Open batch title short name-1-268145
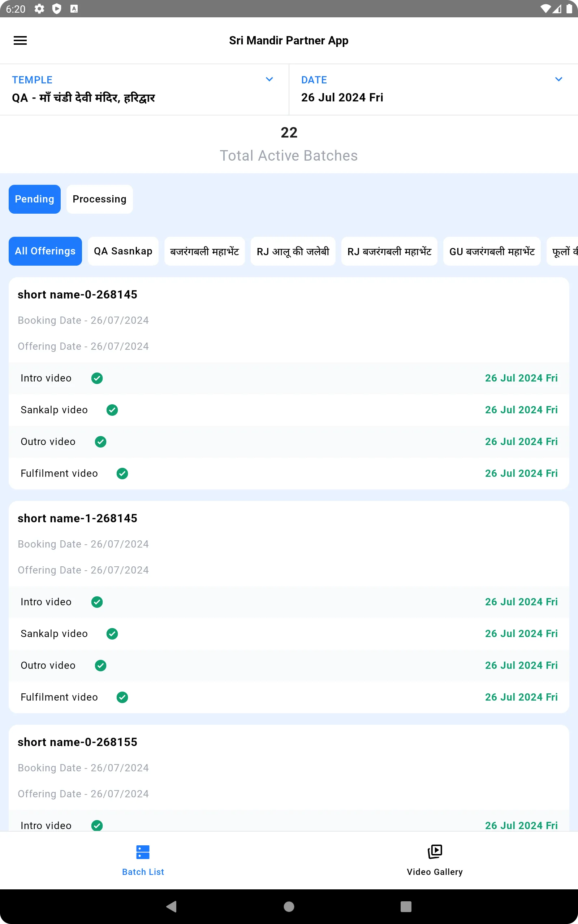The image size is (578, 924). click(77, 518)
